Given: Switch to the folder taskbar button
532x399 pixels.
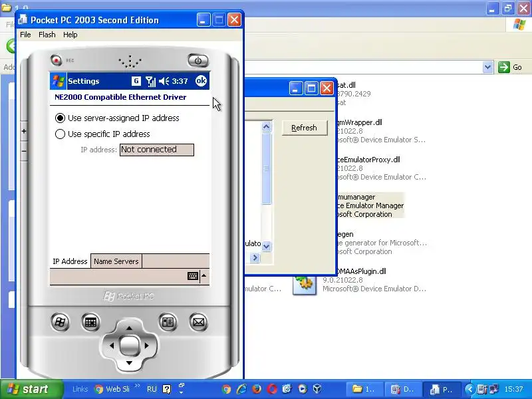Looking at the screenshot, I should 365,389.
